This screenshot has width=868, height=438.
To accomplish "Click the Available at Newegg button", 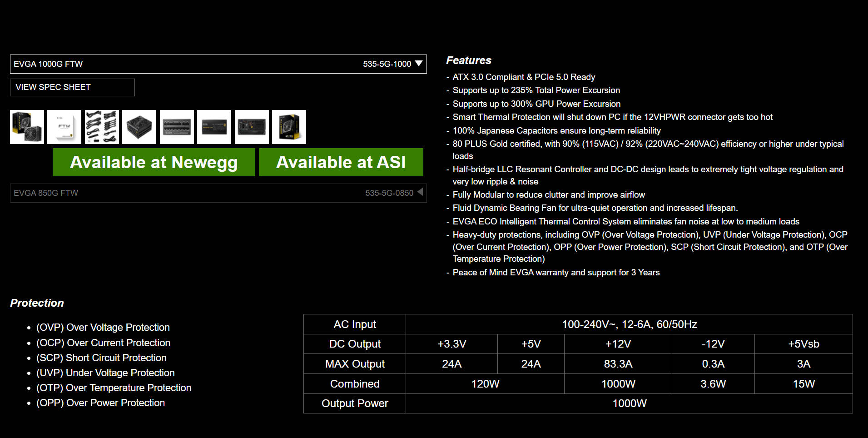I will (154, 162).
